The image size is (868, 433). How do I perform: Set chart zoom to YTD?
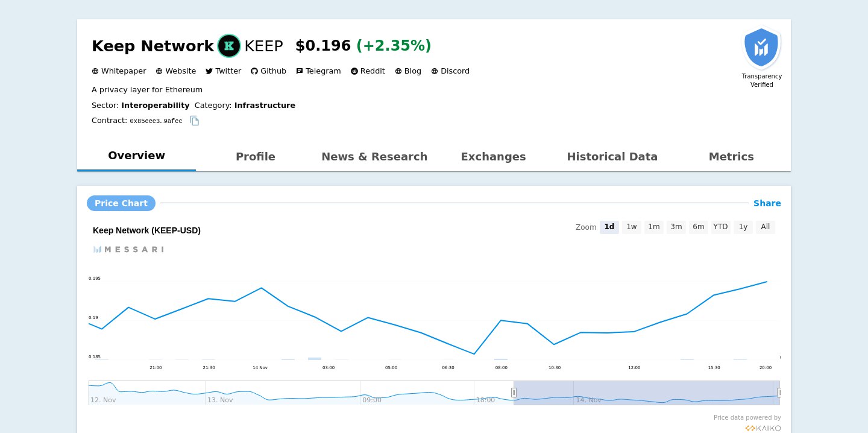(720, 227)
